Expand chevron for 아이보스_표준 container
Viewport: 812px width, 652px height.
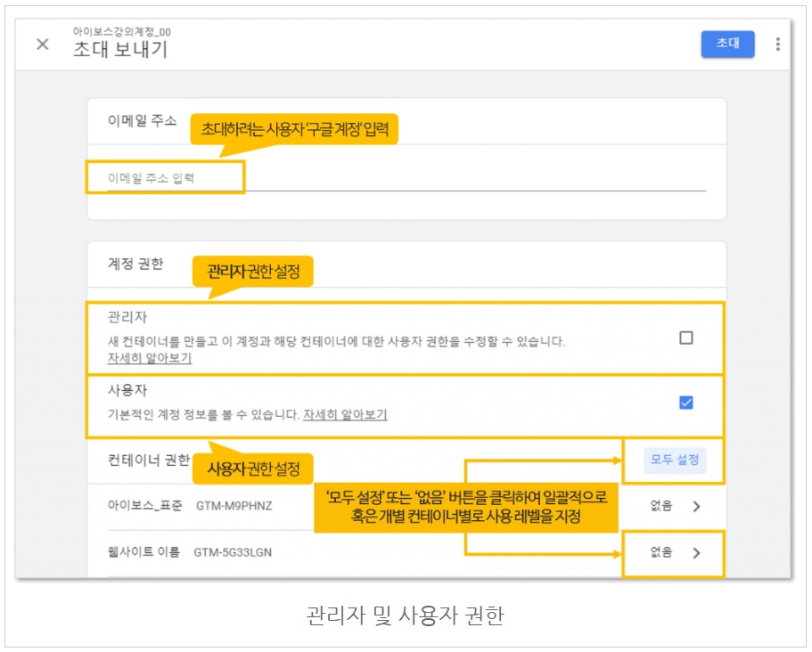[697, 507]
